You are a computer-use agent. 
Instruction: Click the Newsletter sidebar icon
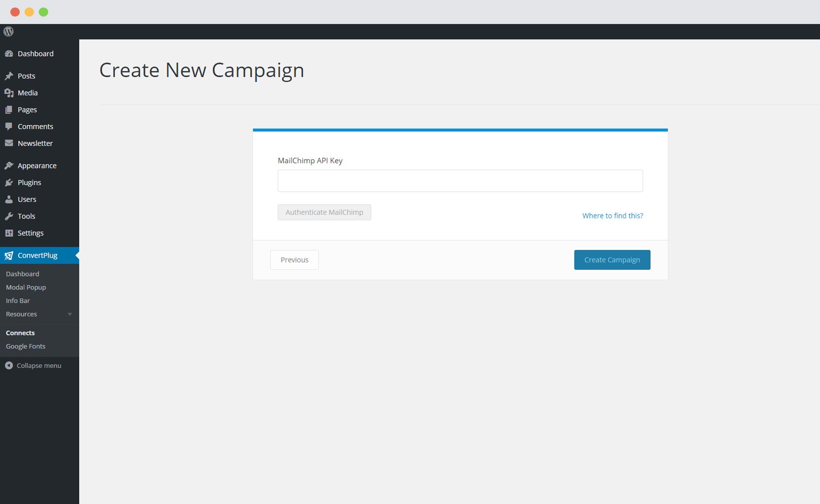pyautogui.click(x=9, y=143)
